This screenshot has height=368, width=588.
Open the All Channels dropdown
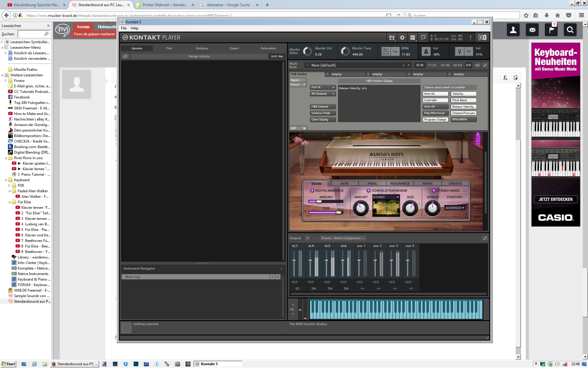(x=323, y=94)
